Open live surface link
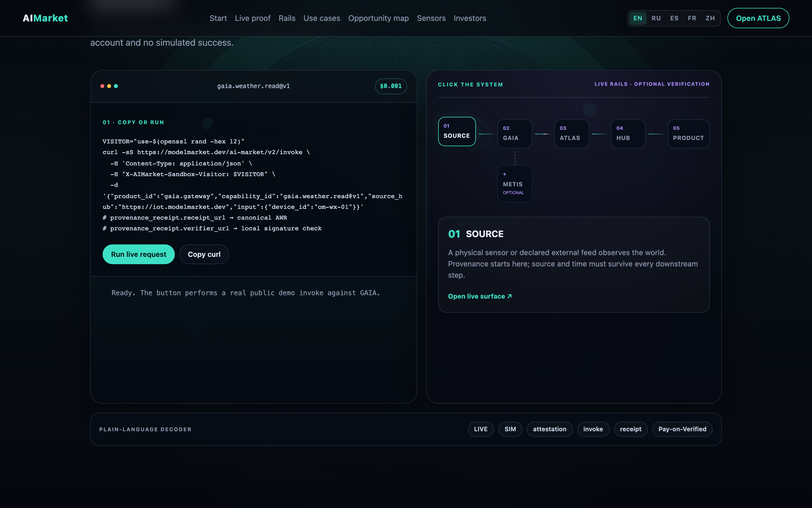This screenshot has width=812, height=508. [x=480, y=296]
